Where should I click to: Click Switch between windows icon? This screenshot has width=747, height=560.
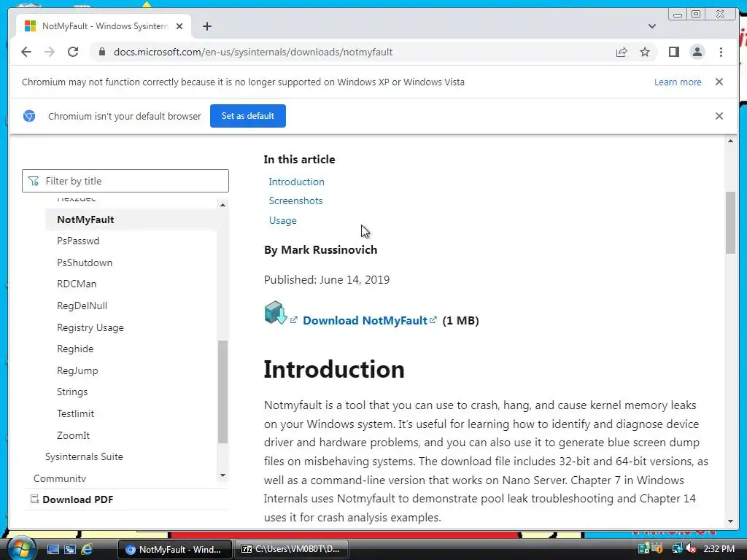70,549
